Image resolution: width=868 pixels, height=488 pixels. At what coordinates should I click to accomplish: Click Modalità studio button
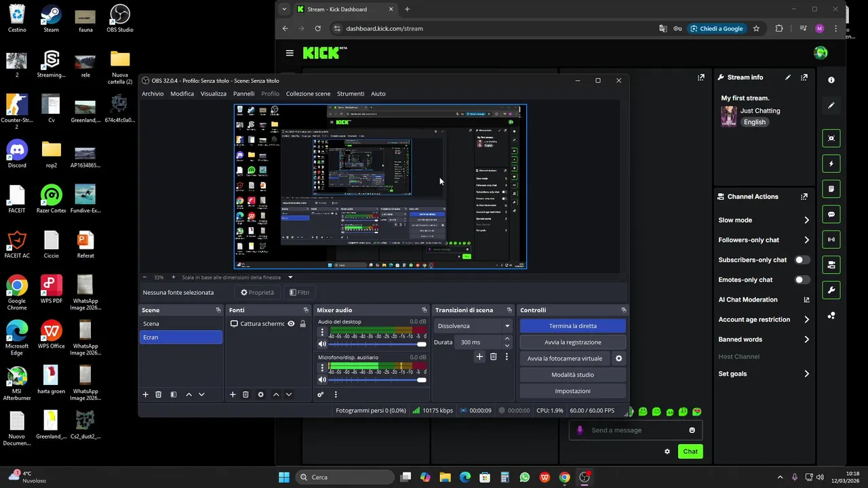(573, 375)
